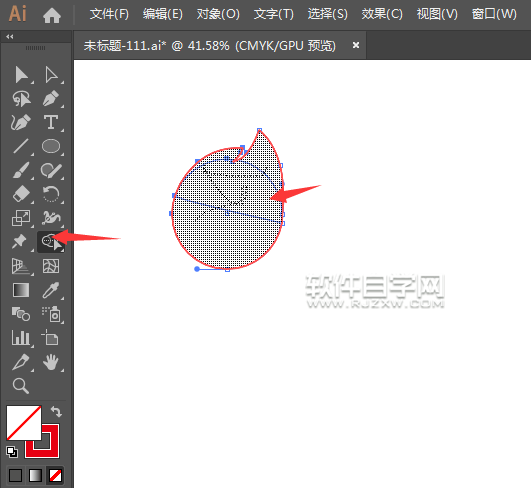531x488 pixels.
Task: Select the Hand tool
Action: click(51, 362)
